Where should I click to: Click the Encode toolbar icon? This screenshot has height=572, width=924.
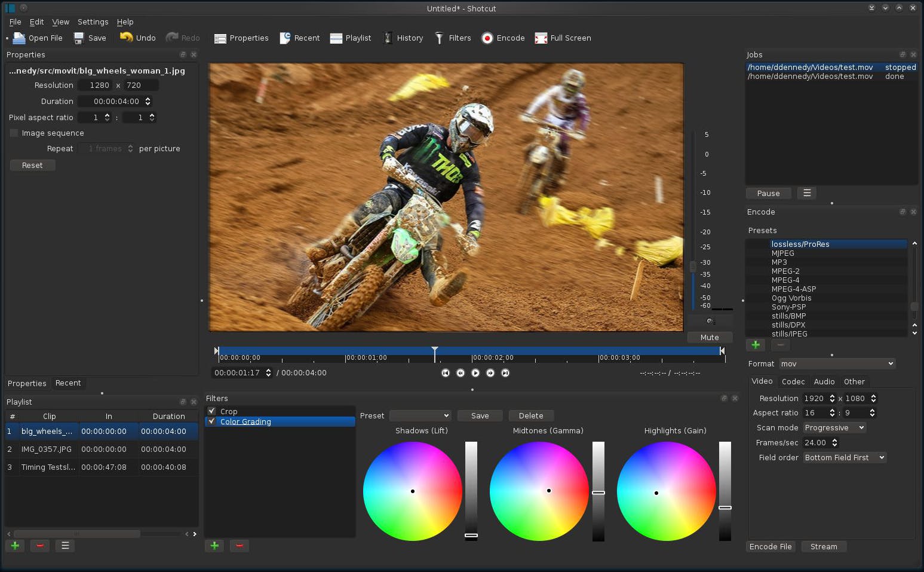487,38
